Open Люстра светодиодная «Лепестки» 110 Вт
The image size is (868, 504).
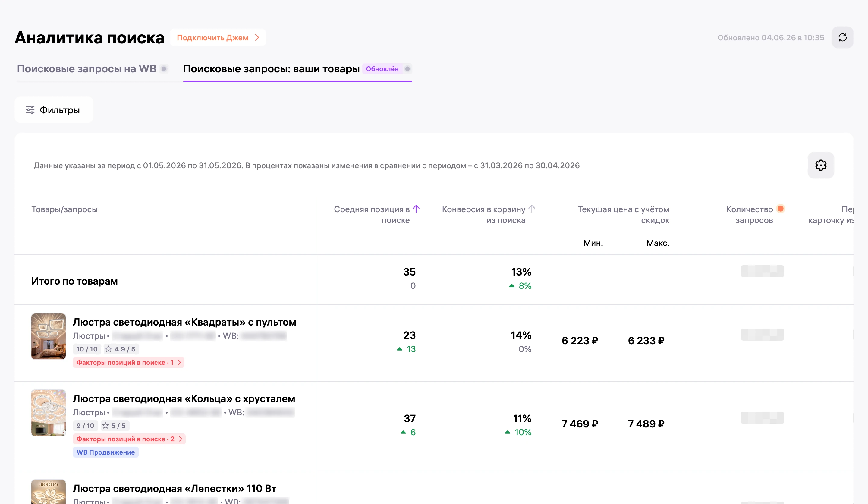click(175, 489)
